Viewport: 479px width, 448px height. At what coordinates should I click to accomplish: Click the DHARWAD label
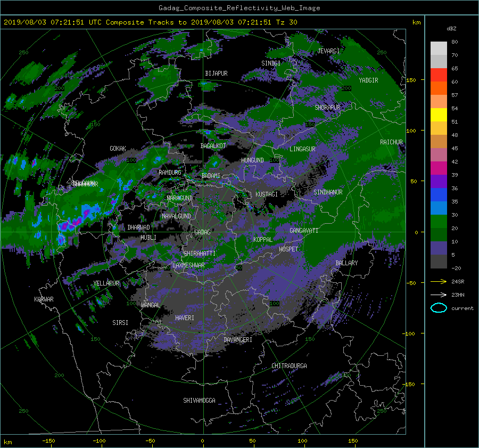click(139, 227)
